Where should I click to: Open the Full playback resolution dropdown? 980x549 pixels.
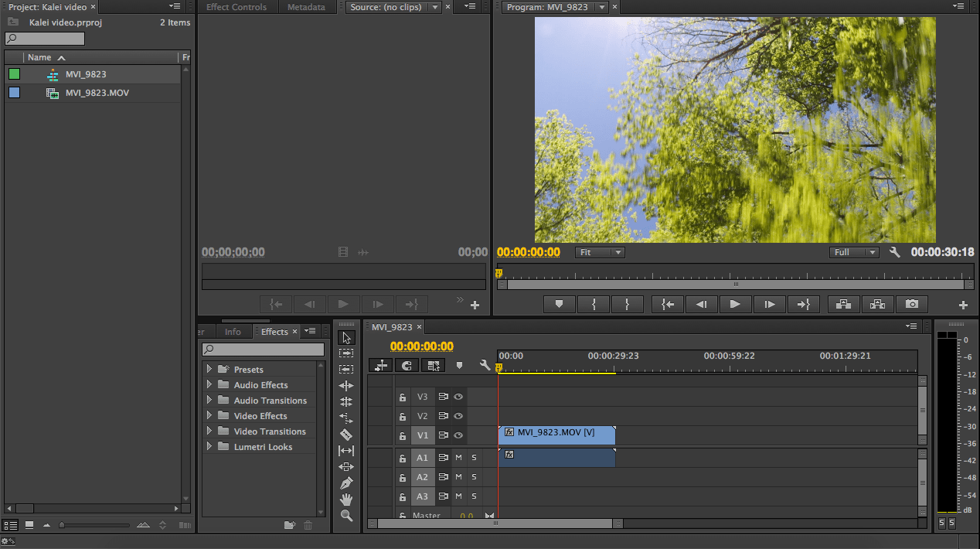tap(853, 251)
